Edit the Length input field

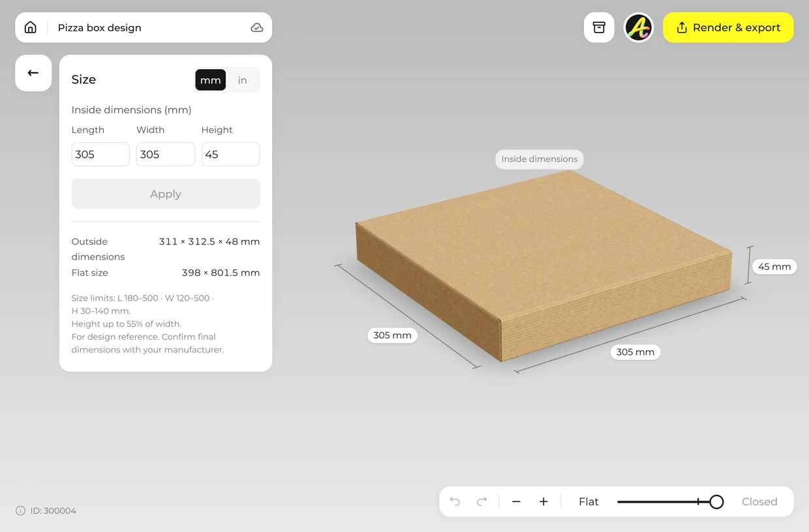tap(100, 155)
